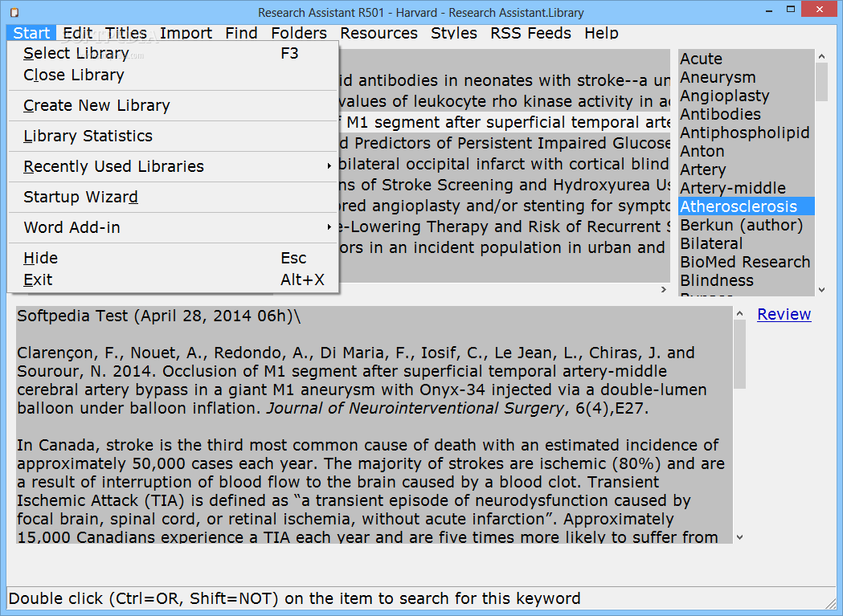Open the Import menu
Screen dimensions: 843x616
tap(186, 33)
